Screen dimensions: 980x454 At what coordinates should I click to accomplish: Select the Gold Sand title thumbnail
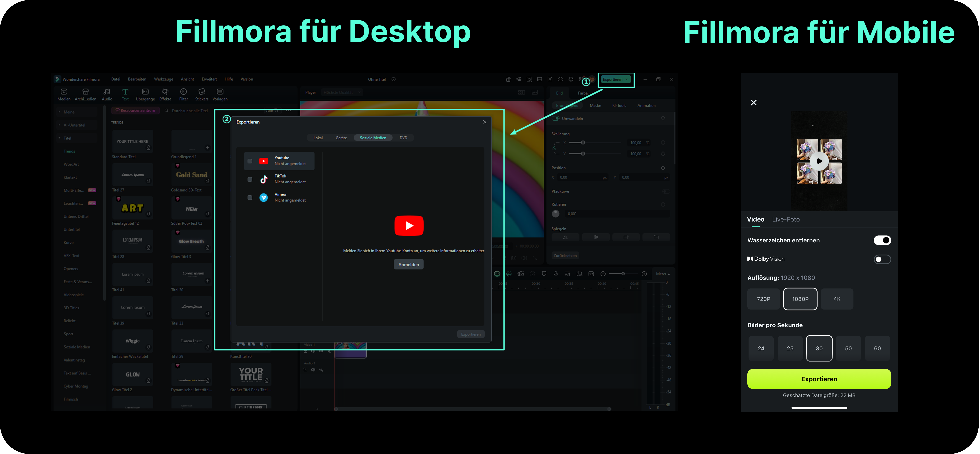click(191, 174)
